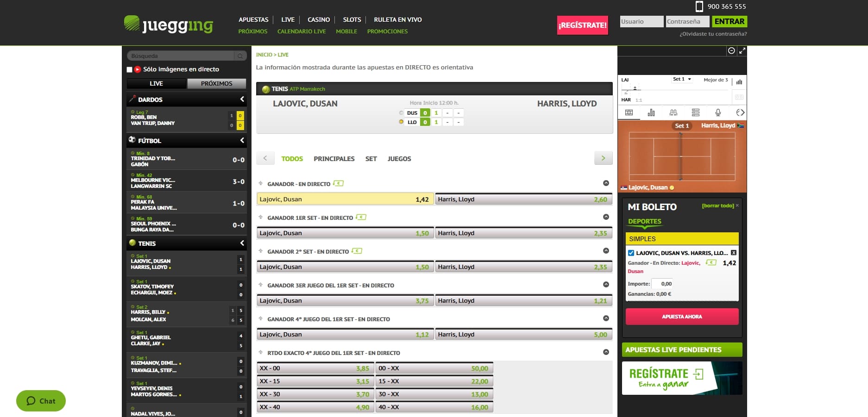Collapse the 'Ganador - En Directo' market
Image resolution: width=868 pixels, height=417 pixels.
click(x=606, y=183)
